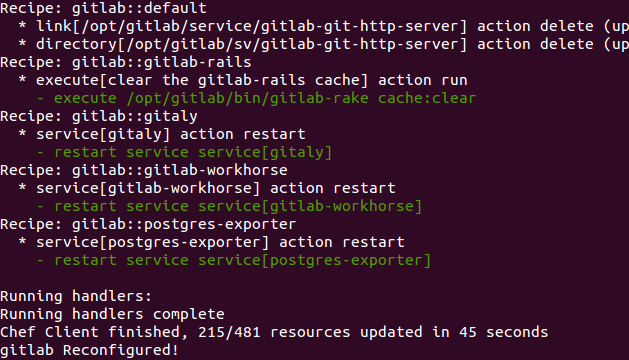
Task: Click green 'service[gitlab-workhorse]' restart text
Action: click(310, 206)
